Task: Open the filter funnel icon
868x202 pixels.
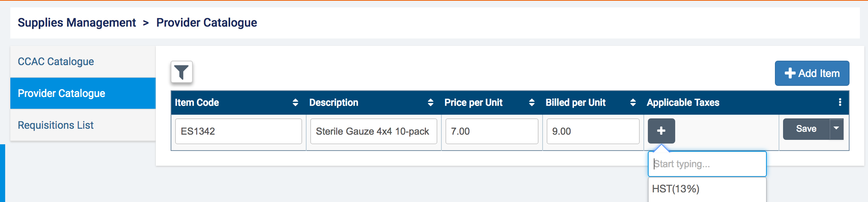Action: pos(181,72)
